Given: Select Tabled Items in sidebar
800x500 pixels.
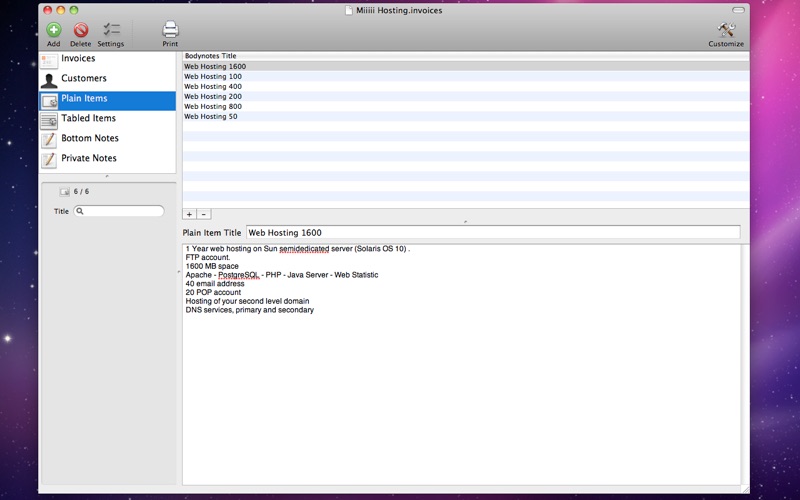Looking at the screenshot, I should pos(88,119).
